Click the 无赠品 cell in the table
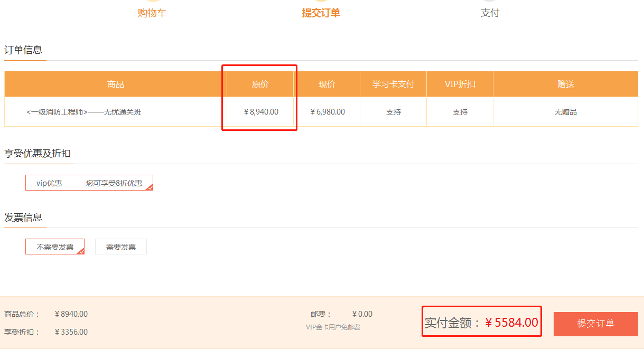This screenshot has width=644, height=350. coord(565,112)
